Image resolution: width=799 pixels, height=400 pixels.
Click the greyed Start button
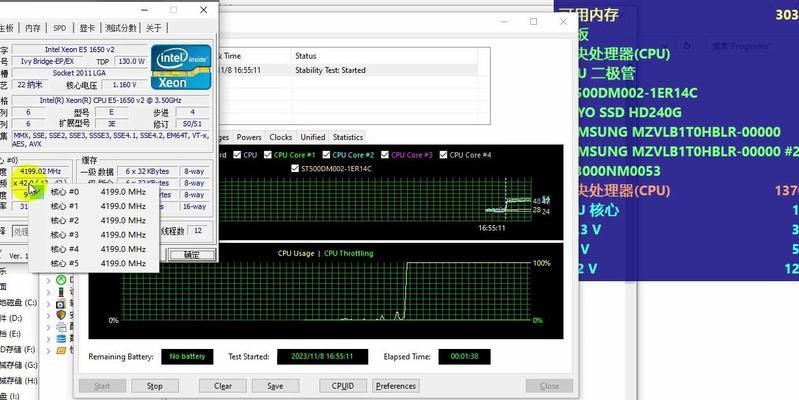[102, 386]
